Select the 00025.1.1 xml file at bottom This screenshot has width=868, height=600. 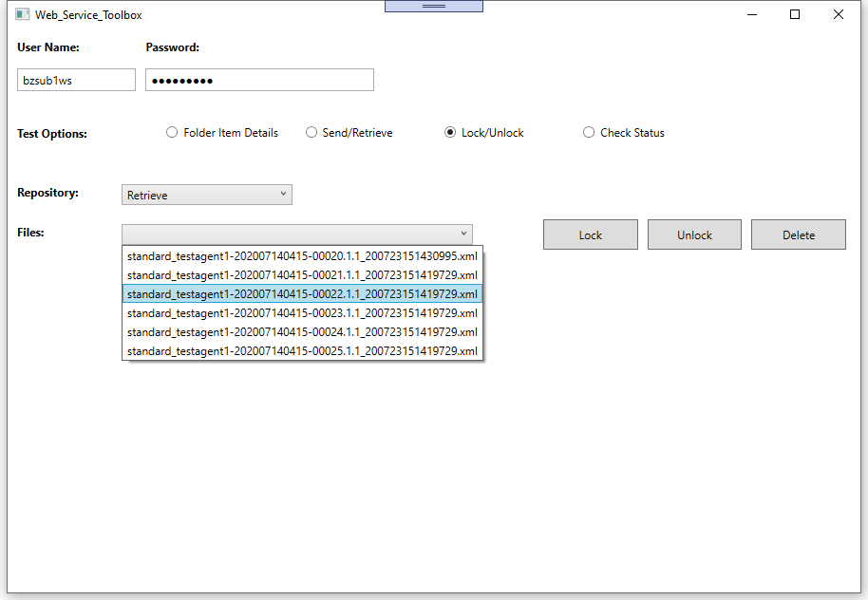302,351
